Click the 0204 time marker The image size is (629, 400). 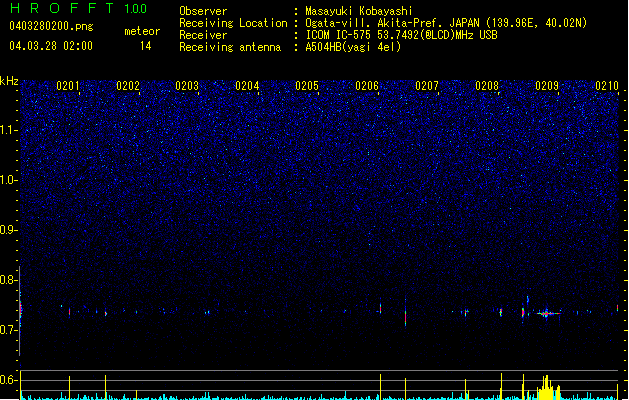click(247, 86)
